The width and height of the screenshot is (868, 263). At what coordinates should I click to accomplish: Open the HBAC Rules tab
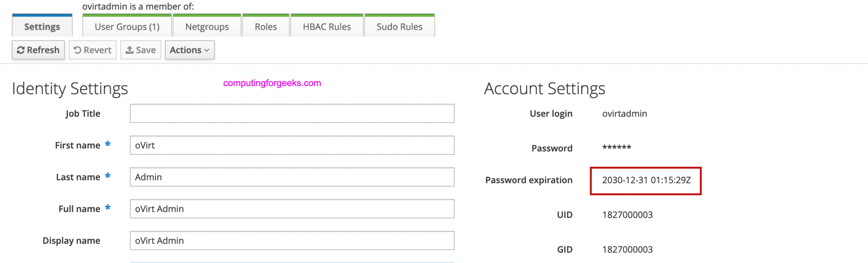pos(327,27)
